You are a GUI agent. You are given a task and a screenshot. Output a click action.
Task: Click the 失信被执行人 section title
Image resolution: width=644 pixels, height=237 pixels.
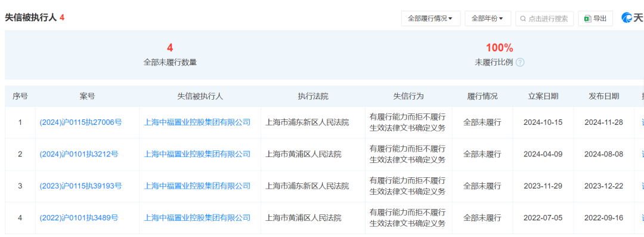pos(30,18)
